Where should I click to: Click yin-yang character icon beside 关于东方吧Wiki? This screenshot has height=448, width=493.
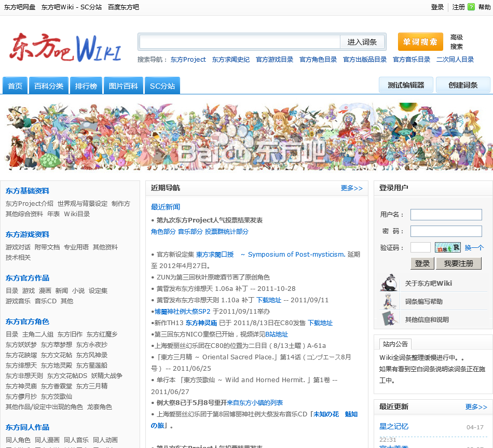click(389, 283)
